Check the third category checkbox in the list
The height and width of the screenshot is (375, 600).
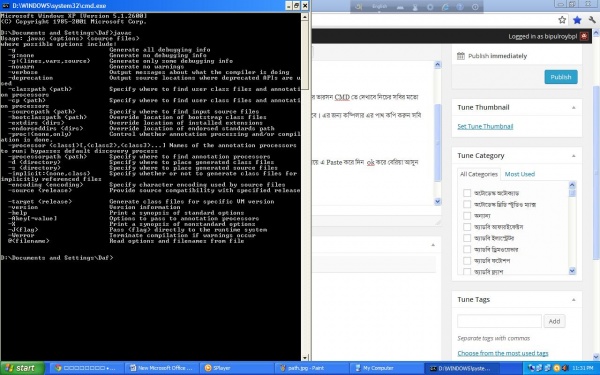(467, 215)
